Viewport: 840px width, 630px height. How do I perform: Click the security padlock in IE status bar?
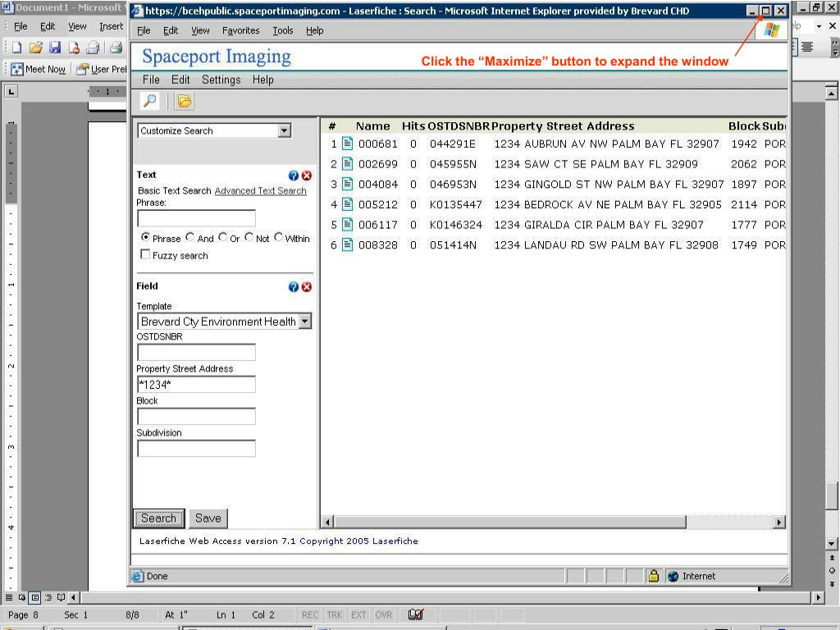click(653, 576)
